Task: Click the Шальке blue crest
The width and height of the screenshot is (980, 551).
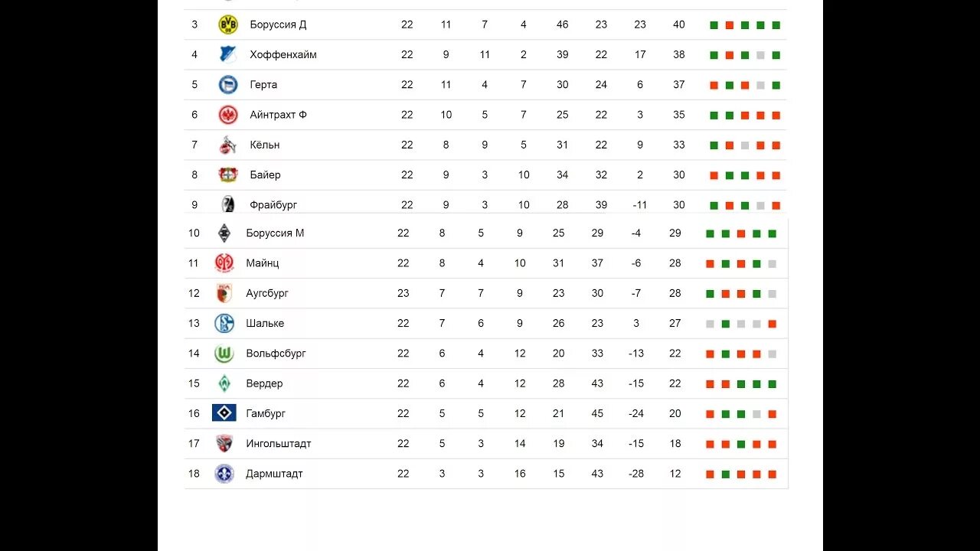Action: pyautogui.click(x=224, y=323)
